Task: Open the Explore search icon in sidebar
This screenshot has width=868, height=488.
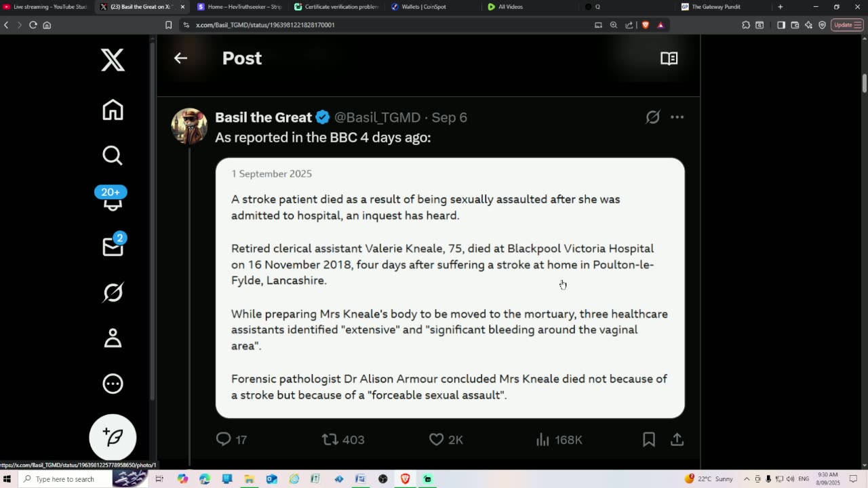Action: coord(113,156)
